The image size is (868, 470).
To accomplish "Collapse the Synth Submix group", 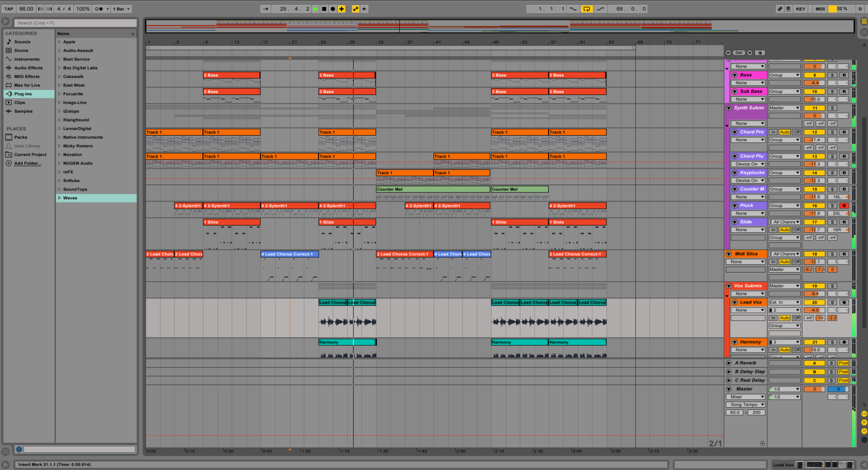I will pos(729,108).
